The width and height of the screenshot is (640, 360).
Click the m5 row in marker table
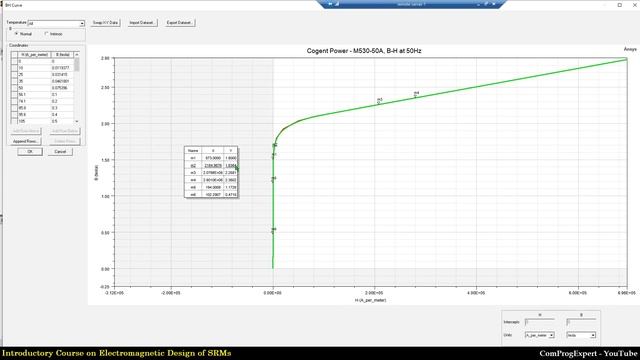click(x=211, y=187)
